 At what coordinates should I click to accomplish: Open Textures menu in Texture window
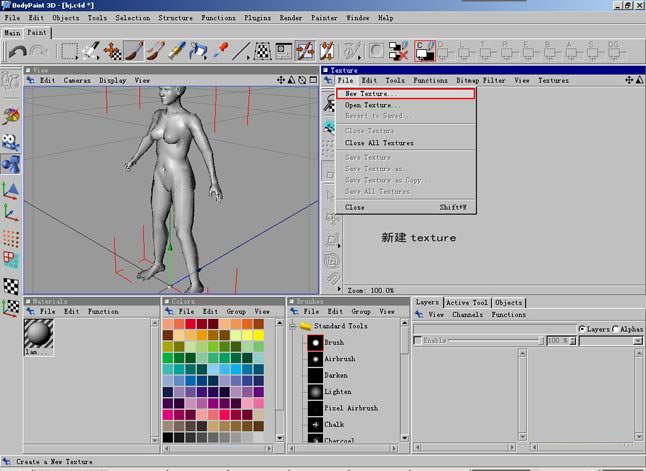tap(553, 80)
